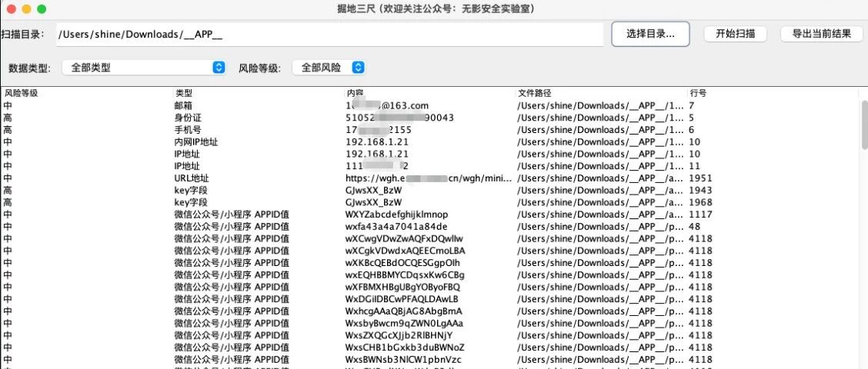Viewport: 868px width, 369px height.
Task: Focus the 扫描目录 path input field
Action: 330,35
